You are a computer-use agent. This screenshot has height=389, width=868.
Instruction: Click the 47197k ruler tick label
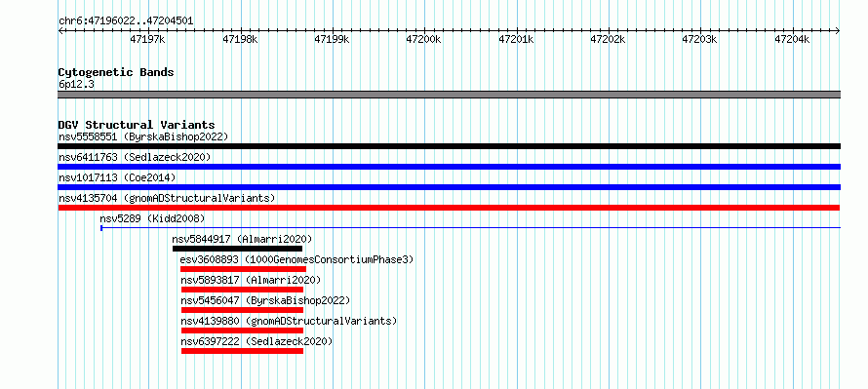tap(148, 40)
